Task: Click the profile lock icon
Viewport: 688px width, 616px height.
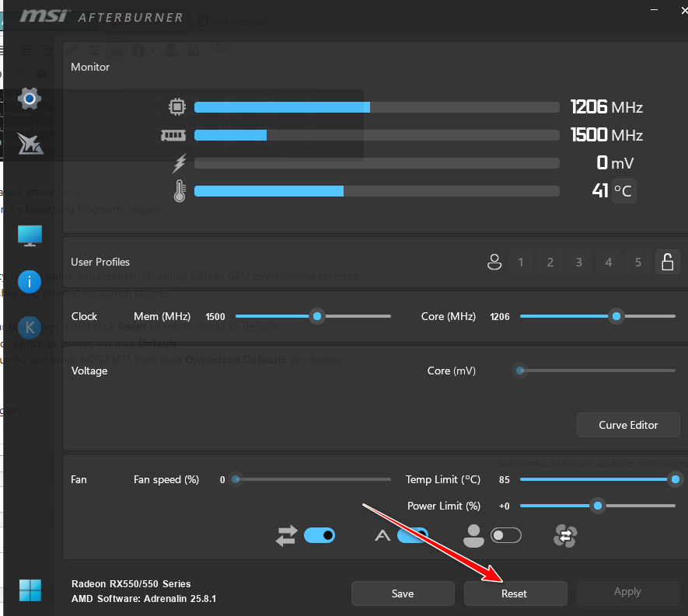Action: pyautogui.click(x=667, y=263)
